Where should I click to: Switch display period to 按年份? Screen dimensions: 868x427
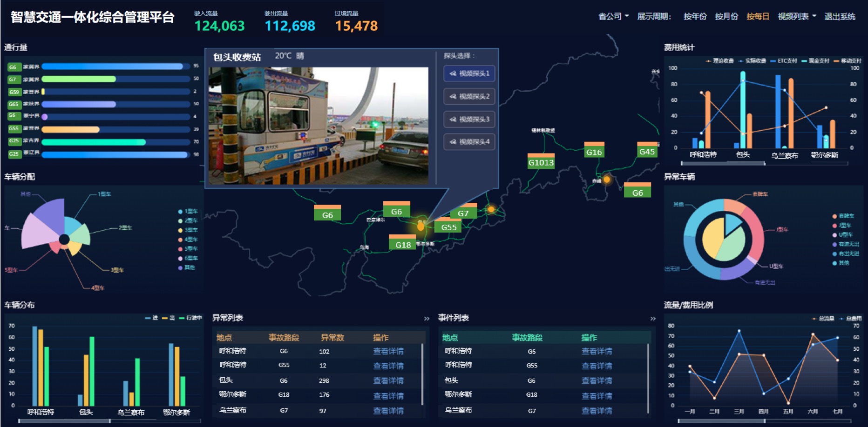[695, 17]
